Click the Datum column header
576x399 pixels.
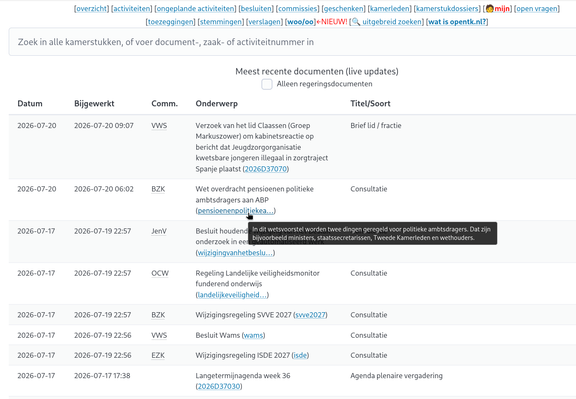(x=30, y=104)
